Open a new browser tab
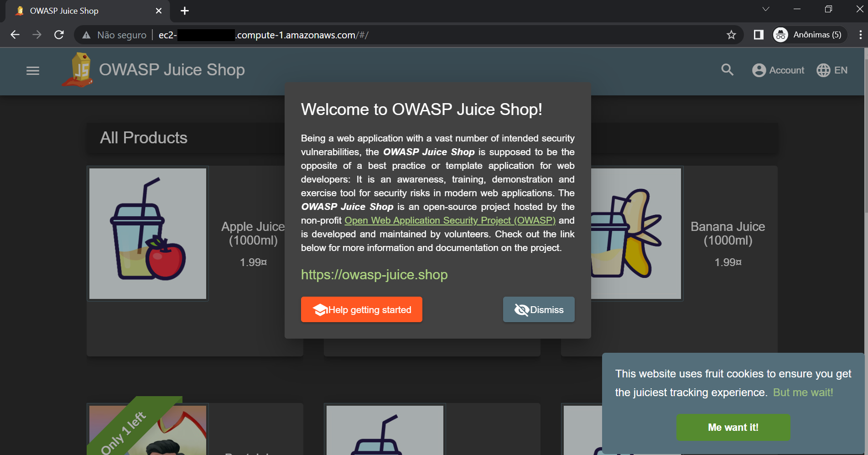The width and height of the screenshot is (868, 455). (185, 10)
